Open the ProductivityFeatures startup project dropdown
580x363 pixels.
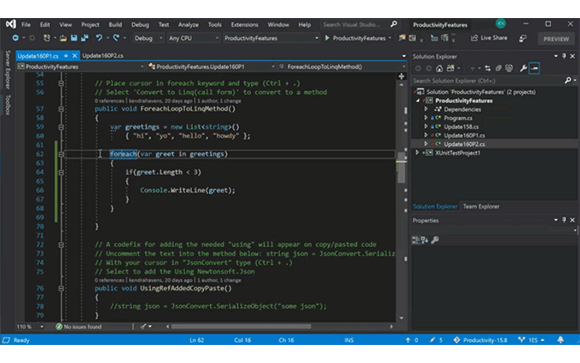tap(271, 38)
